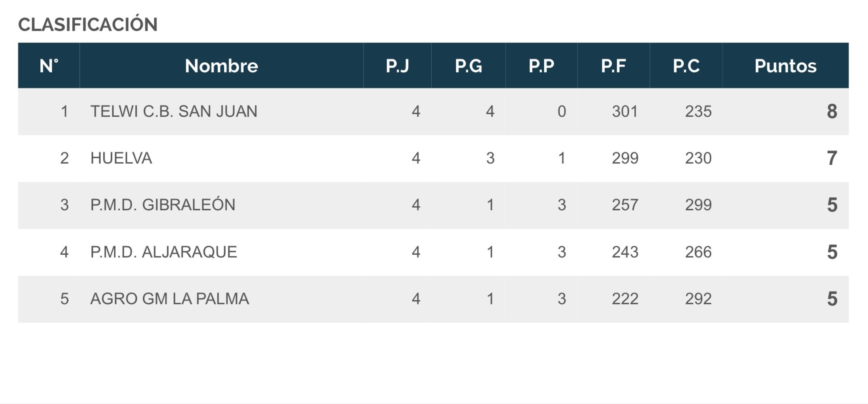The width and height of the screenshot is (868, 404).
Task: Select AGRO GM LA PALMA team
Action: 170,299
